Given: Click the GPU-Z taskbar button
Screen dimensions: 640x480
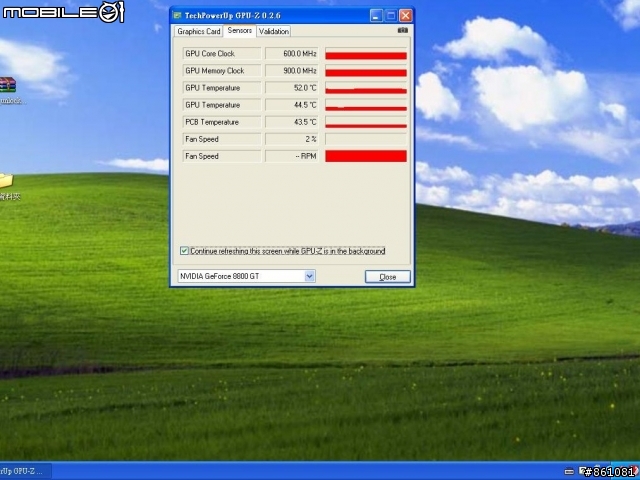Looking at the screenshot, I should click(25, 471).
